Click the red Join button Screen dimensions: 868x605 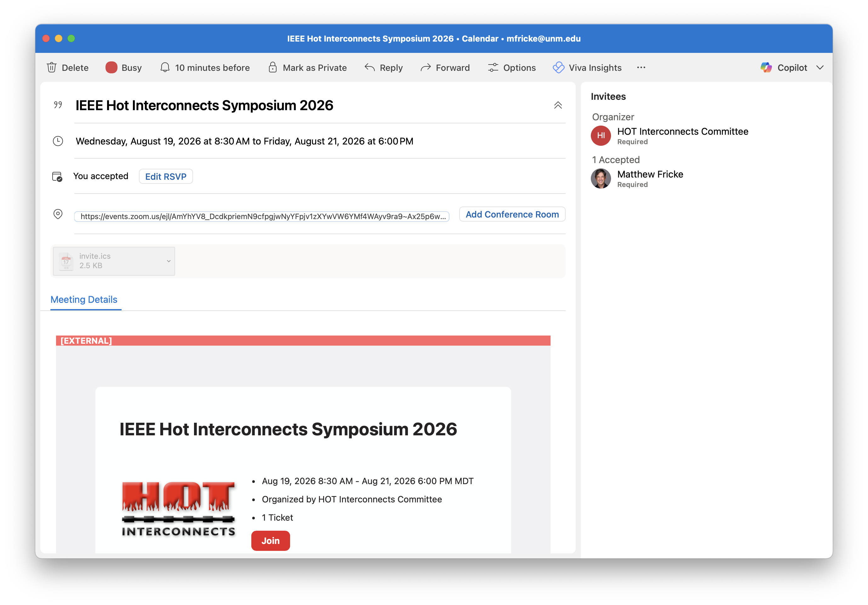pos(271,541)
